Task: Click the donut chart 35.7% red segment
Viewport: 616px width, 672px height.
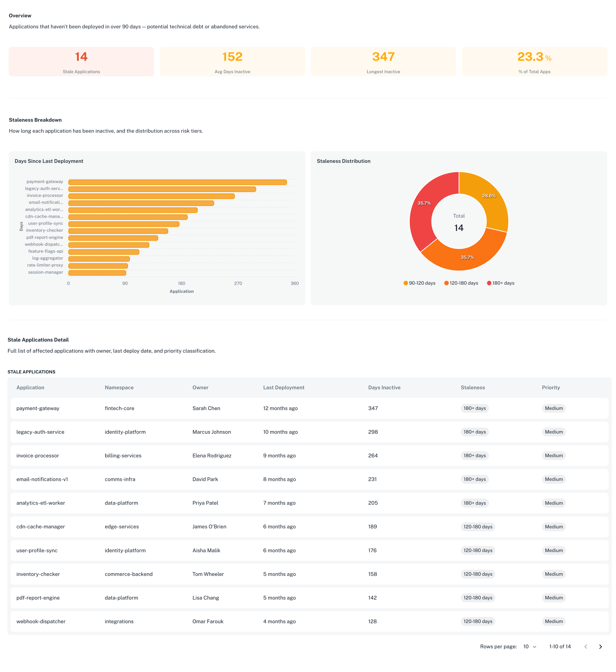Action: pyautogui.click(x=424, y=203)
